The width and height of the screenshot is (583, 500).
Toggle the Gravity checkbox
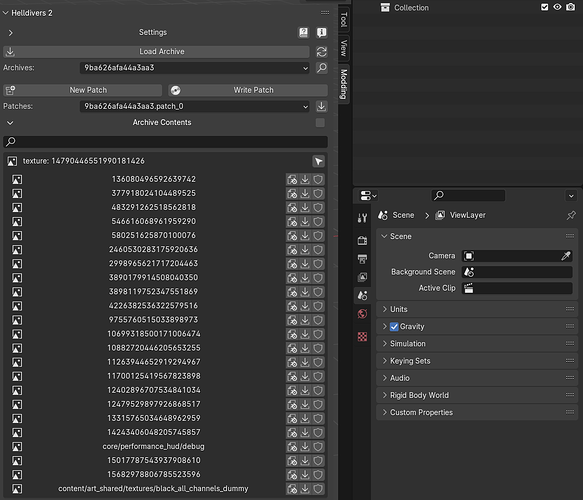(x=394, y=327)
